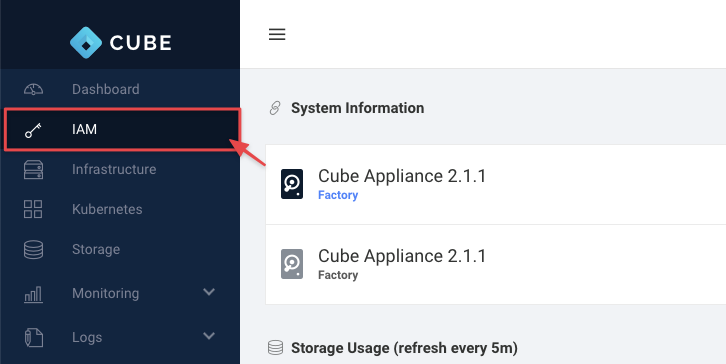Click the Infrastructure server icon

(33, 169)
